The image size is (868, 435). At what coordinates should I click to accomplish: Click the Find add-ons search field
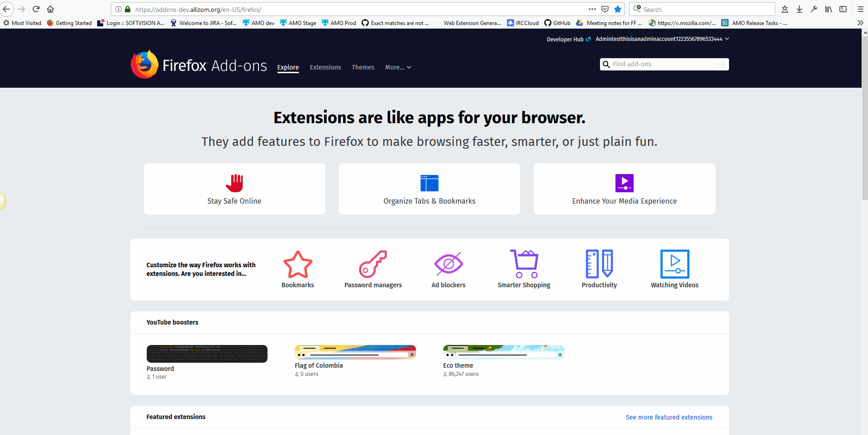click(x=664, y=65)
